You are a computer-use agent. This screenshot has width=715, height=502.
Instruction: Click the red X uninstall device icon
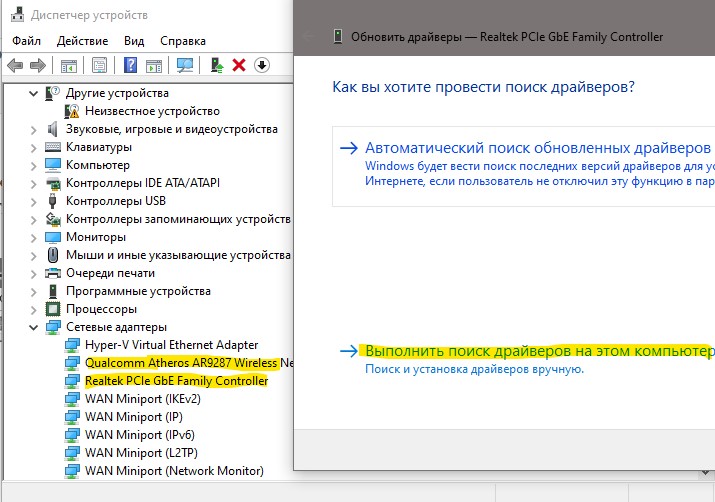click(239, 65)
